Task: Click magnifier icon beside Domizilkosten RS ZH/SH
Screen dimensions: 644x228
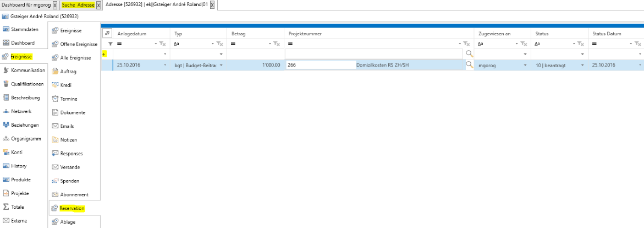Action: [x=469, y=65]
